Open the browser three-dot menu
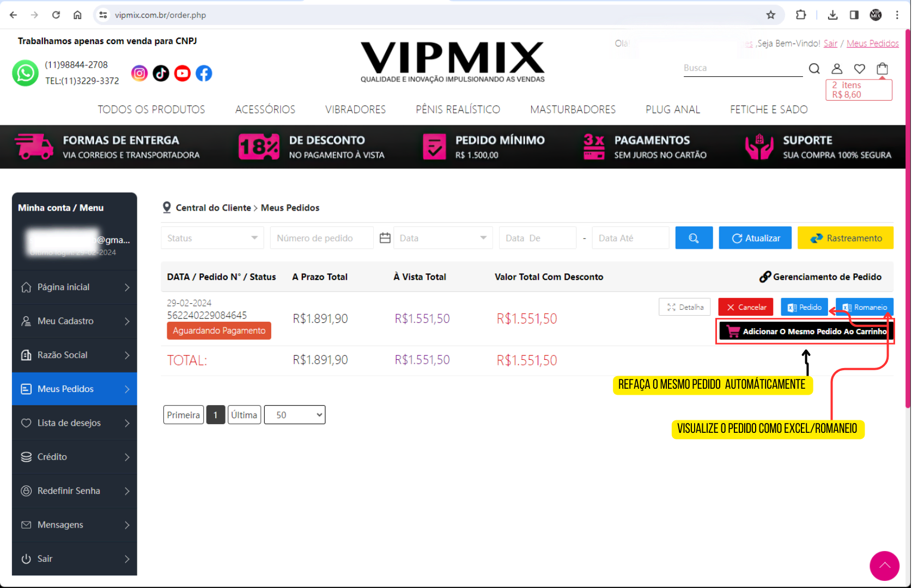912x588 pixels. pos(897,15)
